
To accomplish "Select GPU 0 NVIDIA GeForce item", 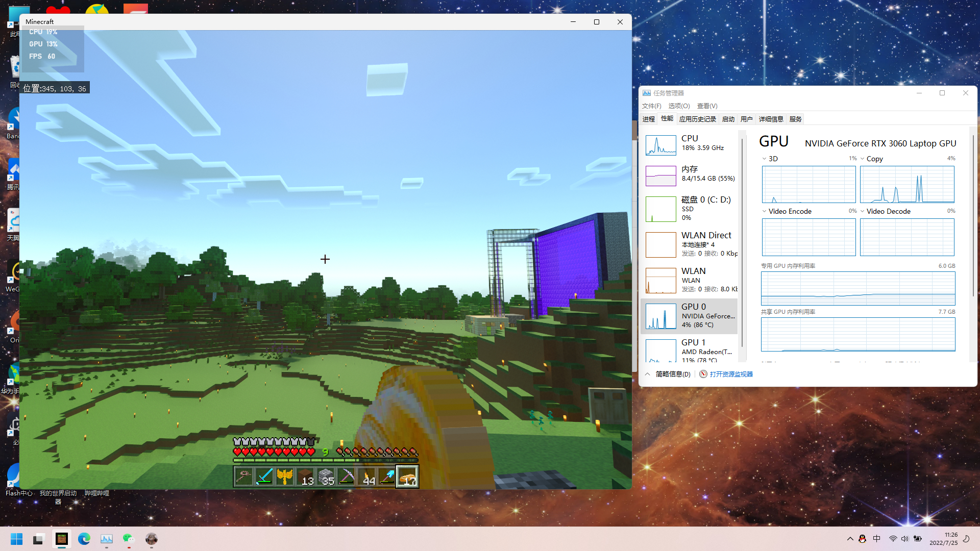I will (689, 316).
